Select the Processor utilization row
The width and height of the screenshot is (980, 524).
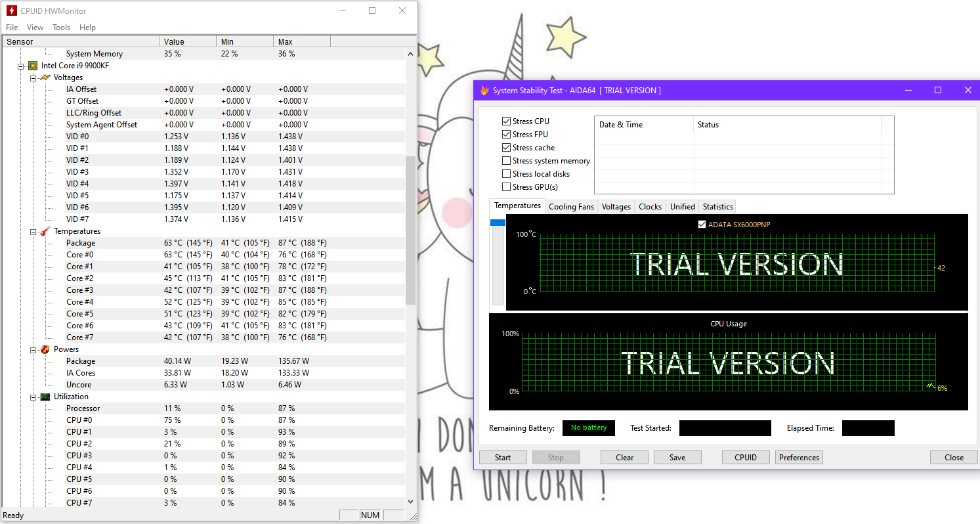(203, 408)
